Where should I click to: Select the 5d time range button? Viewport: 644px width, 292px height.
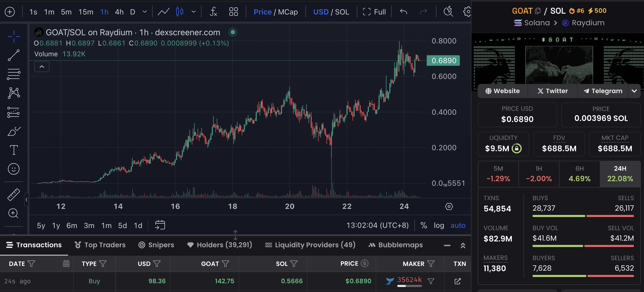[122, 225]
